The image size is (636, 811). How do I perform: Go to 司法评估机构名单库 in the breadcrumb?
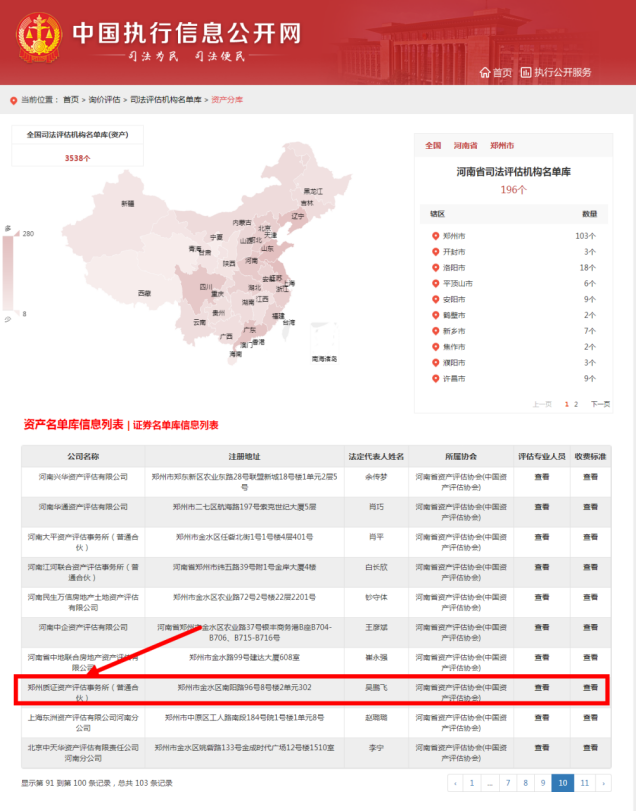[165, 100]
